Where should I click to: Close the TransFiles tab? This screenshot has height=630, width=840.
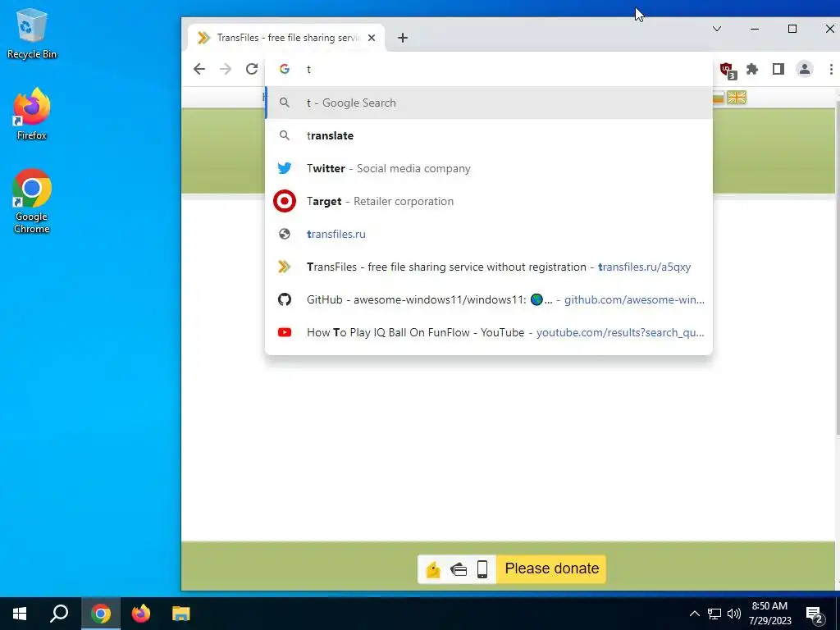pyautogui.click(x=372, y=38)
